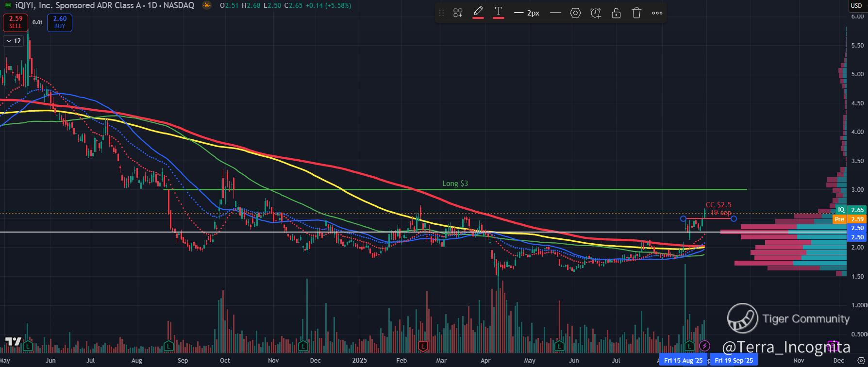868x367 pixels.
Task: Open the USD currency selector
Action: 856,5
